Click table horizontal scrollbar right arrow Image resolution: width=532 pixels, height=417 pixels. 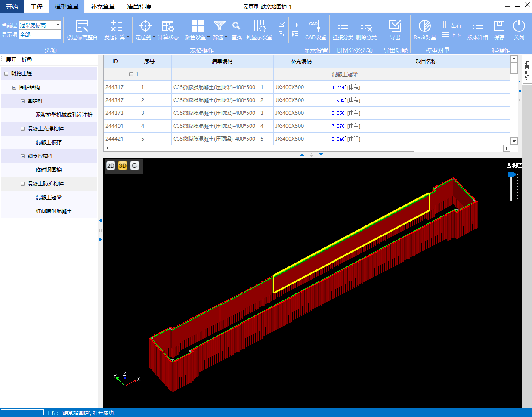pyautogui.click(x=507, y=148)
